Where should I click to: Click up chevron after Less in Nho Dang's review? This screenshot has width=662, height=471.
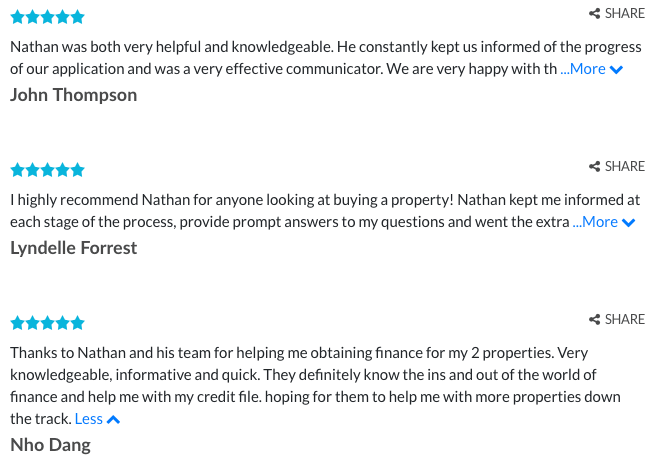tap(114, 420)
